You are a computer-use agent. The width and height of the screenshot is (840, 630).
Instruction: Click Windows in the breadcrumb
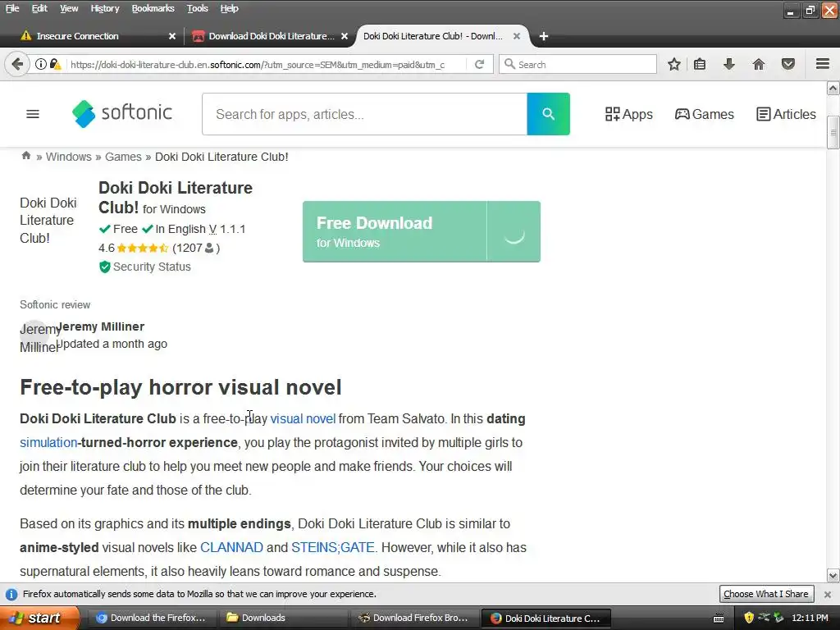[x=69, y=157]
